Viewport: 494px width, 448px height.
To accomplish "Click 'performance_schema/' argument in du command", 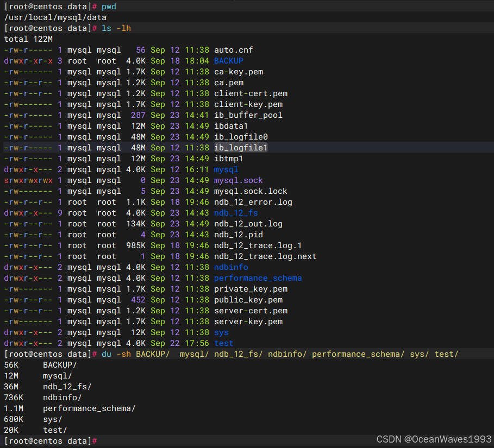I will 358,354.
